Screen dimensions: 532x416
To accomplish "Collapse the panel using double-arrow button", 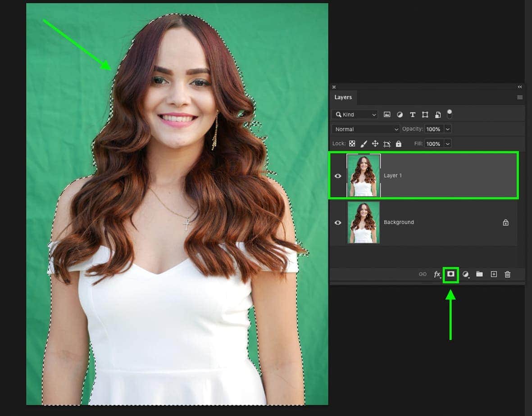I will 519,87.
